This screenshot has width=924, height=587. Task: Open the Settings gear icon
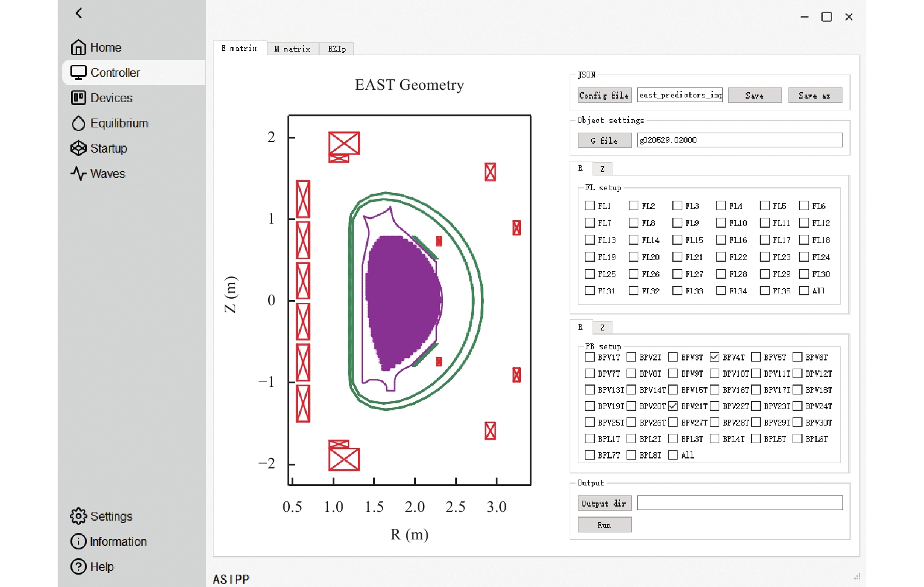[78, 516]
